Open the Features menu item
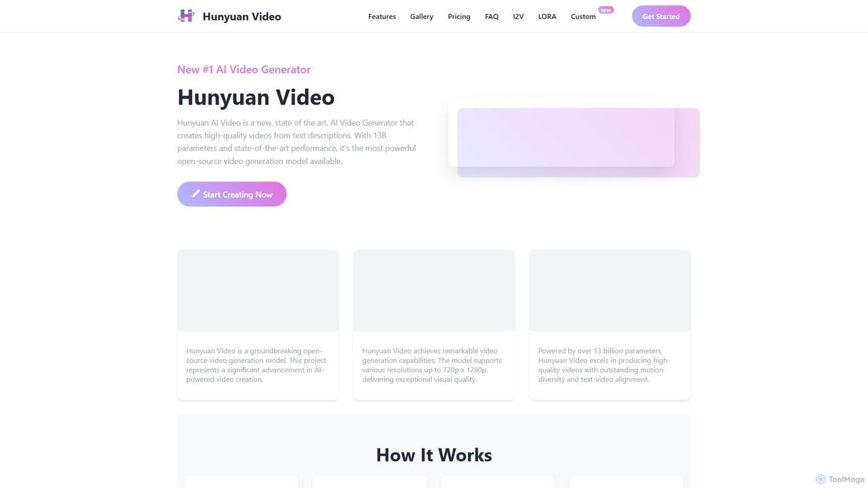This screenshot has width=868, height=488. (x=382, y=16)
